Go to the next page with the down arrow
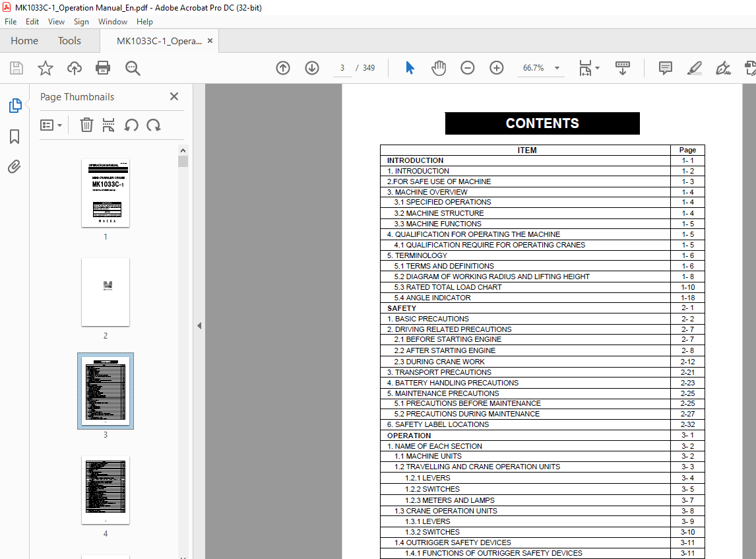This screenshot has width=756, height=559. [312, 68]
